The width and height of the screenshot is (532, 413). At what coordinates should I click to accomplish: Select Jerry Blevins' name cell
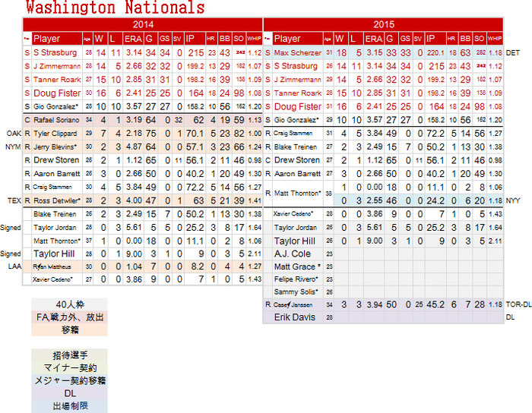click(x=57, y=147)
